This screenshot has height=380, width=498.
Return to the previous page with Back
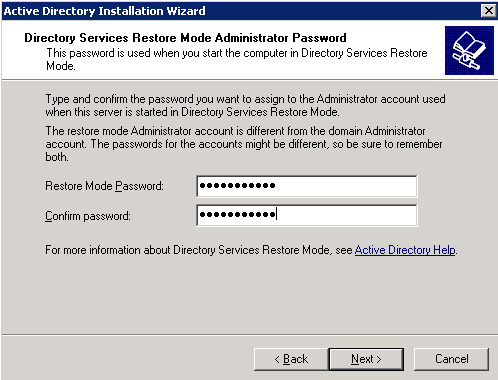click(x=291, y=359)
